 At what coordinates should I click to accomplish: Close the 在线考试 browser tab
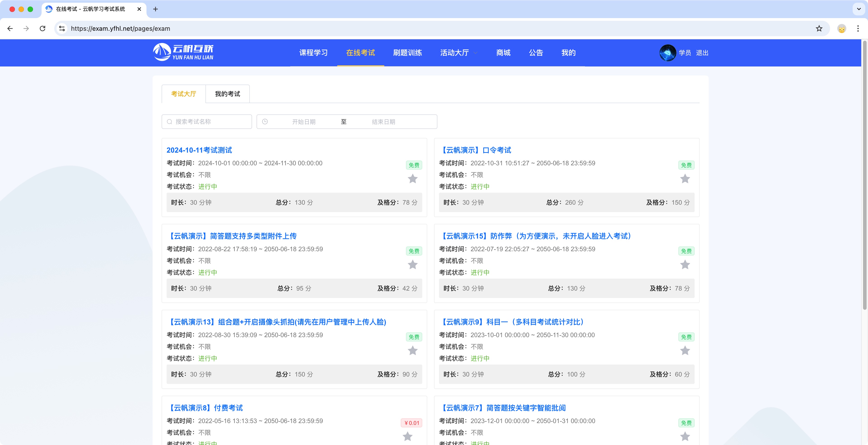(x=139, y=9)
